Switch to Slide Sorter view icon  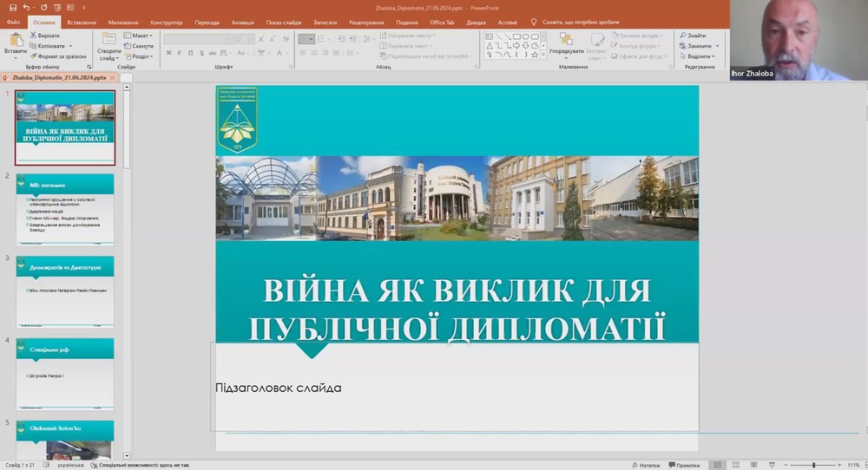pyautogui.click(x=736, y=465)
